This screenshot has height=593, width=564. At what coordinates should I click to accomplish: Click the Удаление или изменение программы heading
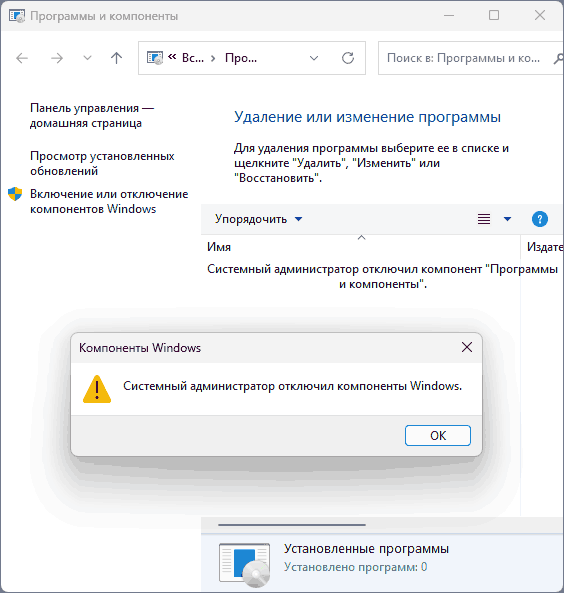pyautogui.click(x=367, y=117)
